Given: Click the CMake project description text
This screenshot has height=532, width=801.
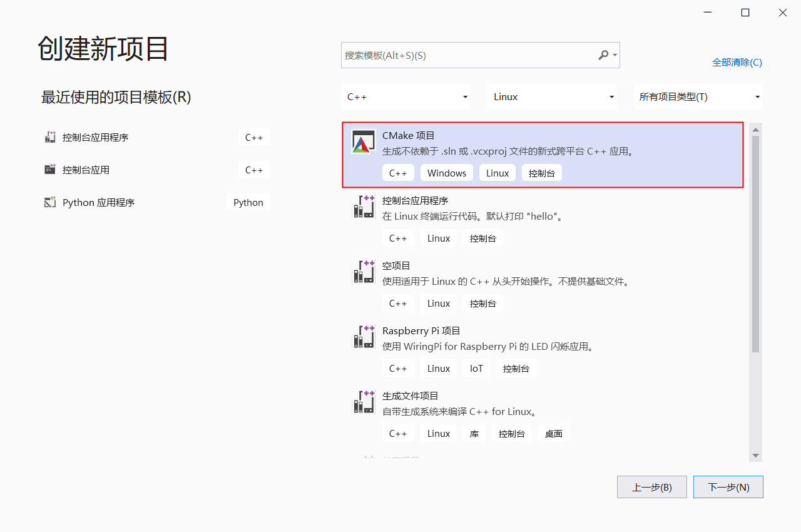Looking at the screenshot, I should (508, 151).
